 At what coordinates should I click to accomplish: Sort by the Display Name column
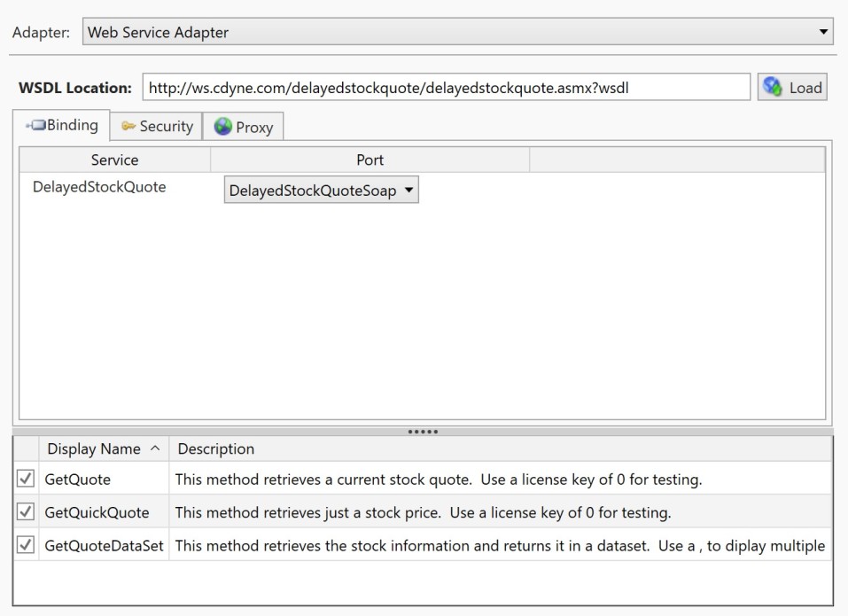tap(103, 448)
